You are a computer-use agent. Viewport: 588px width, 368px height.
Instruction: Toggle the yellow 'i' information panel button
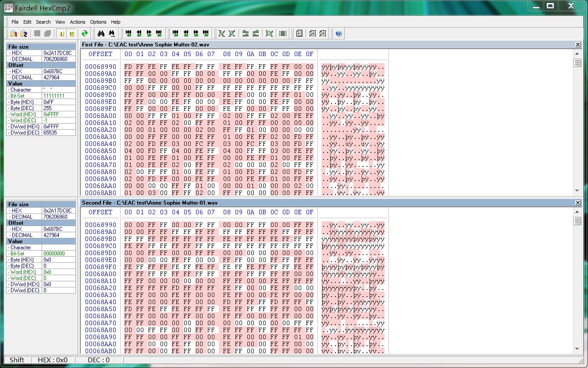[x=61, y=34]
